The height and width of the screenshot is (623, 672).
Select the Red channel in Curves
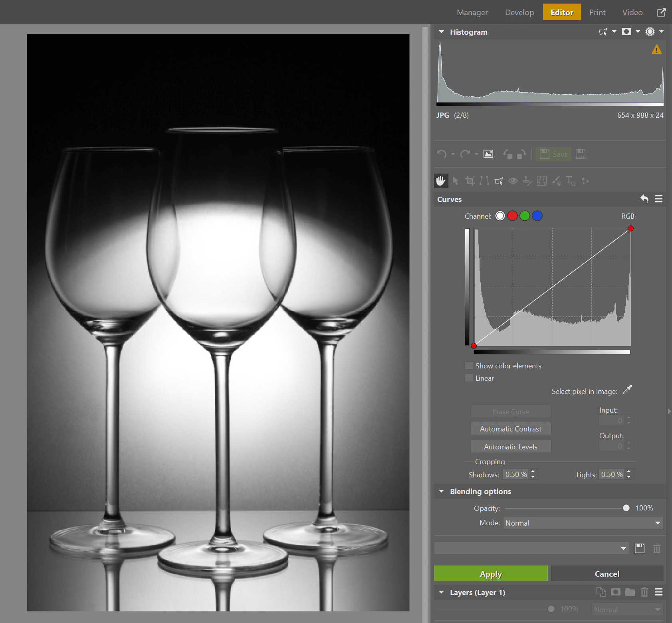(512, 216)
